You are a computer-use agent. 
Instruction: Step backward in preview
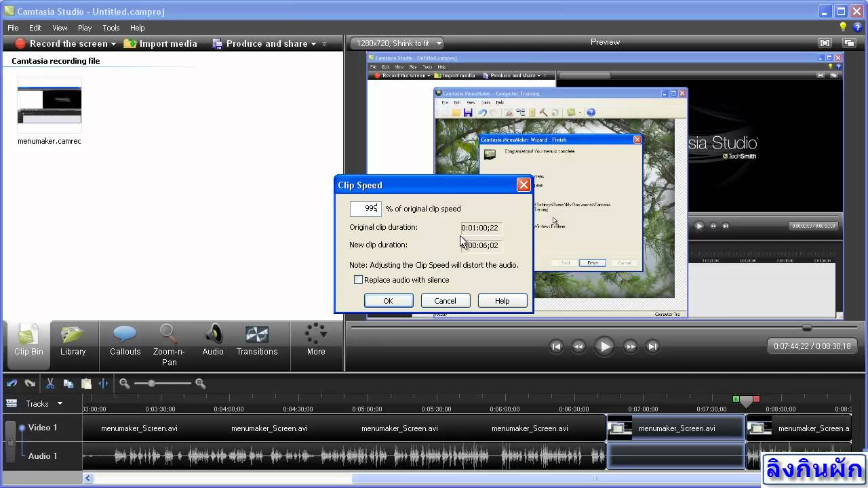(578, 346)
